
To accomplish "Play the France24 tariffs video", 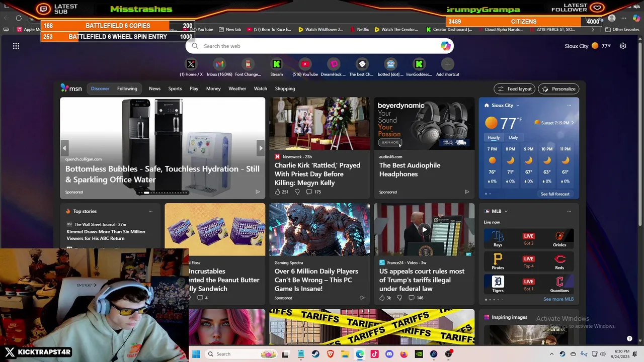I will tap(424, 229).
